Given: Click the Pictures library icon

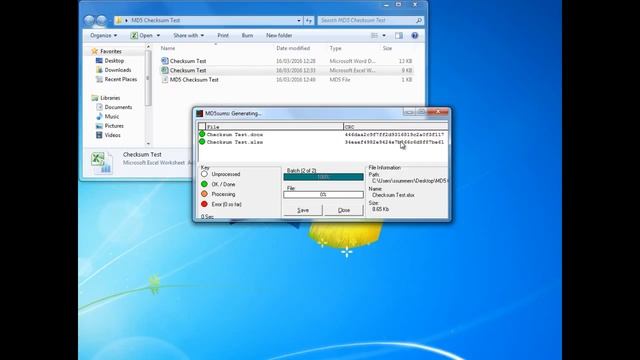Looking at the screenshot, I should [99, 126].
